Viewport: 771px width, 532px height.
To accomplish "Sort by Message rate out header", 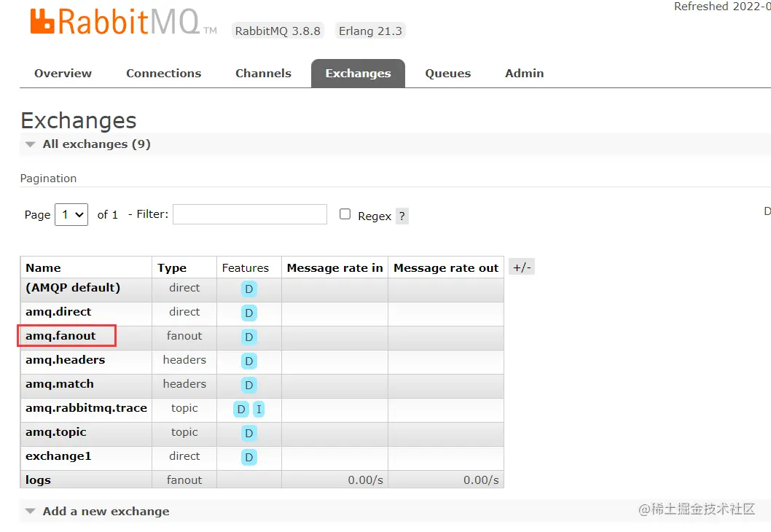I will pyautogui.click(x=446, y=268).
